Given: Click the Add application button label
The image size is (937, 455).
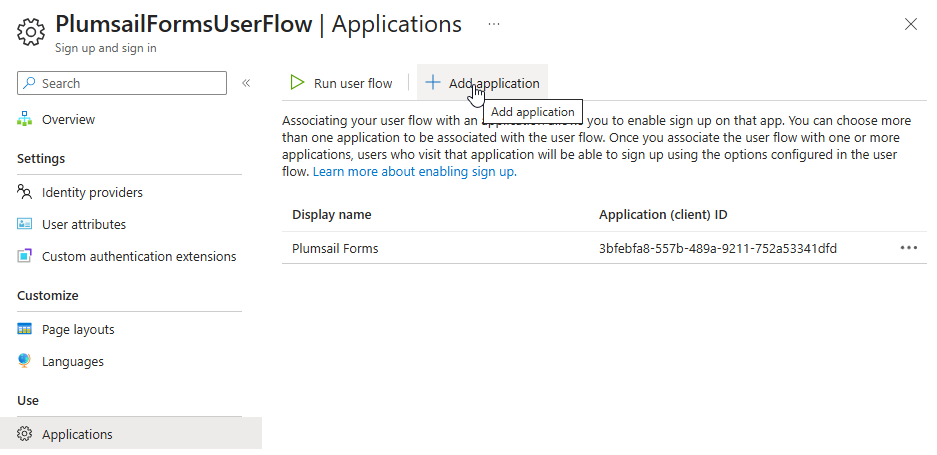Looking at the screenshot, I should [494, 83].
